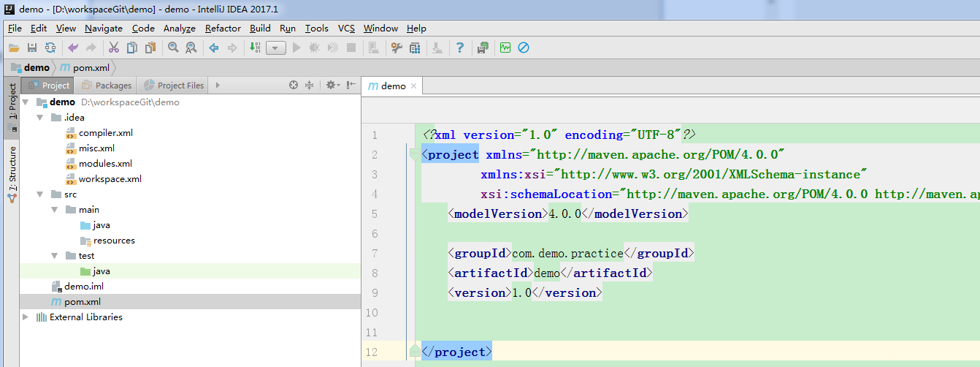Image resolution: width=980 pixels, height=367 pixels.
Task: Collapse the main folder node
Action: coord(55,210)
